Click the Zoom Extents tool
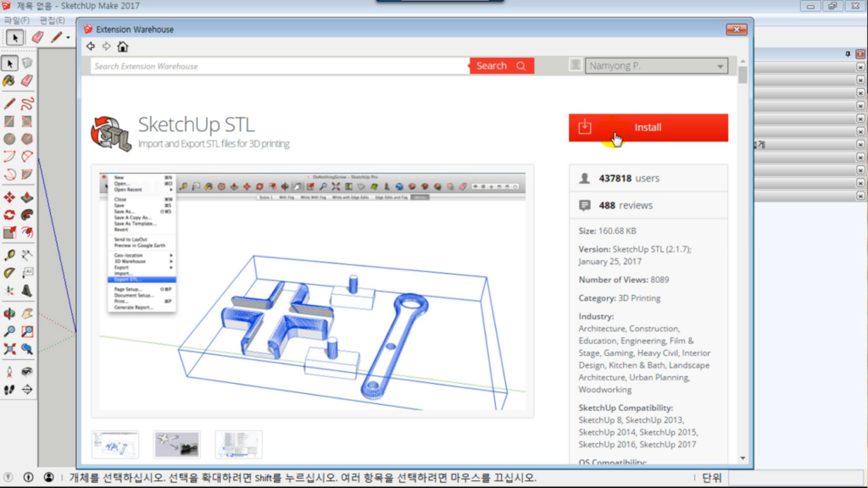Image resolution: width=868 pixels, height=488 pixels. click(9, 349)
